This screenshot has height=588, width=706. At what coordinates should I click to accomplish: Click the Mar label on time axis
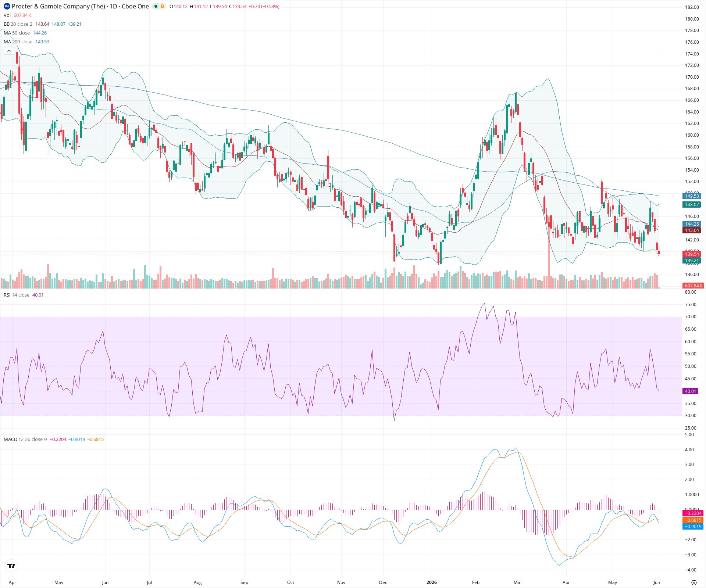518,582
